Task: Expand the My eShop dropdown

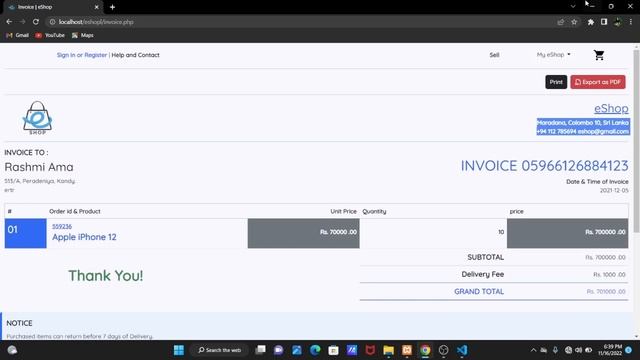Action: click(x=553, y=55)
